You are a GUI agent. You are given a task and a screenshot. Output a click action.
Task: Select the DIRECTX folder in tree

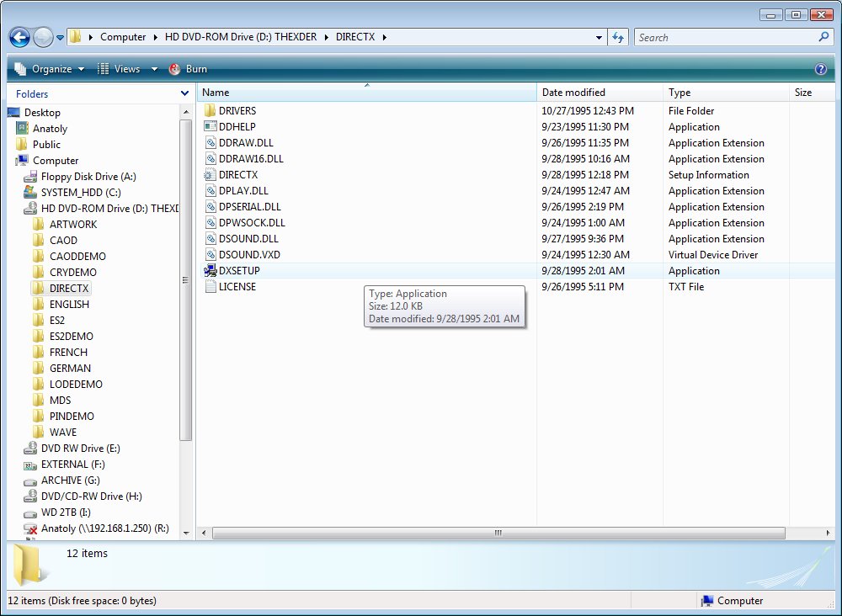click(x=69, y=288)
